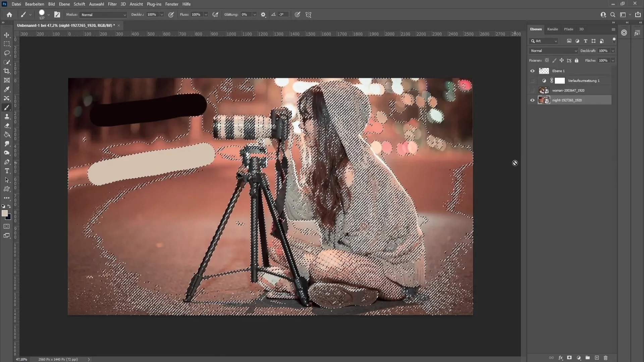Image resolution: width=644 pixels, height=362 pixels.
Task: Open the Deckkraft layer opacity dropdown
Action: point(613,51)
